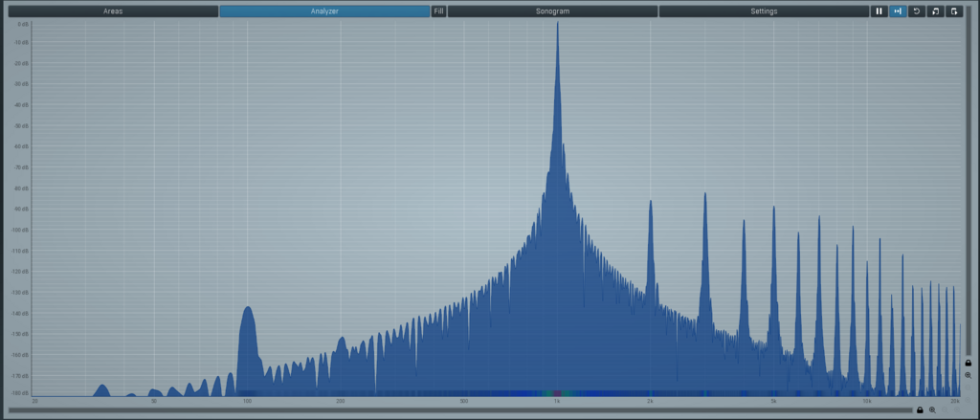Click the horizontal-axis lock icon at bottom
The height and width of the screenshot is (420, 980).
pyautogui.click(x=920, y=410)
